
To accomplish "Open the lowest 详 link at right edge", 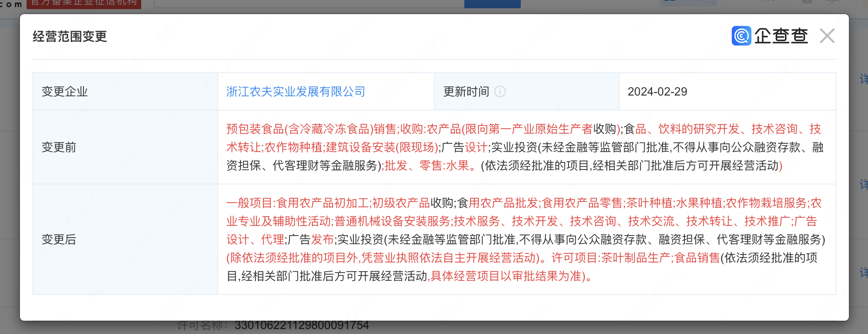I will pyautogui.click(x=863, y=273).
